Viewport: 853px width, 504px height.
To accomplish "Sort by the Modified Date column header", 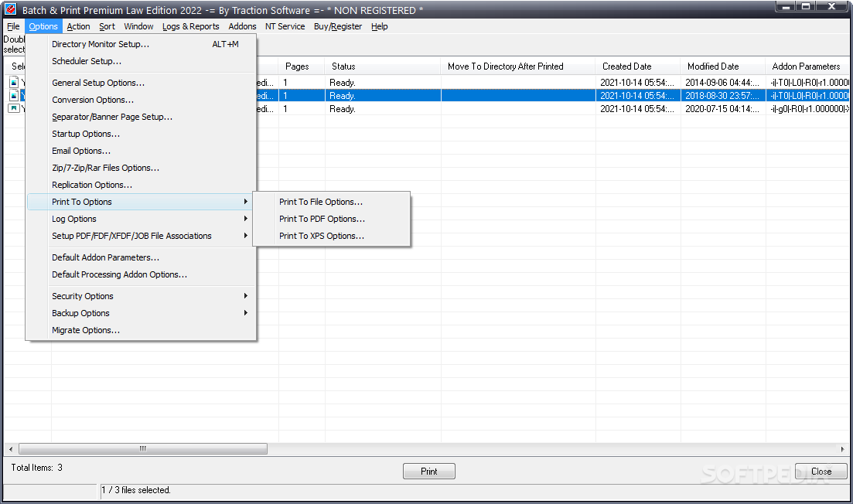I will 723,66.
